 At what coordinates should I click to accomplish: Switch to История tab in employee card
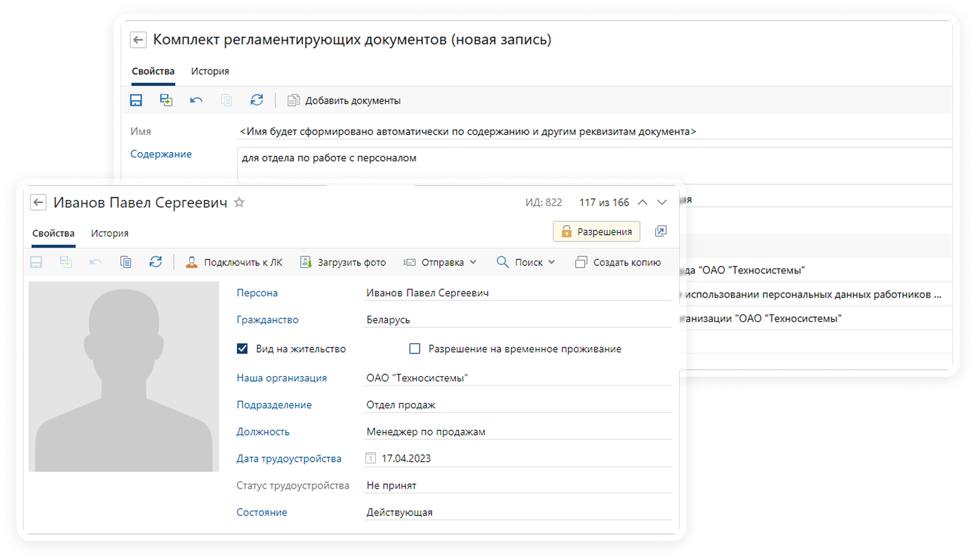coord(110,234)
